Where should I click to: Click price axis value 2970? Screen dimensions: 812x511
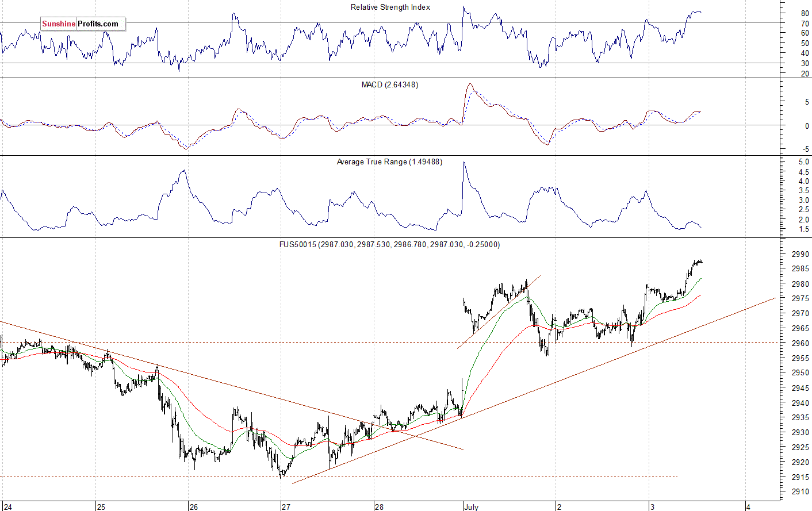[801, 314]
